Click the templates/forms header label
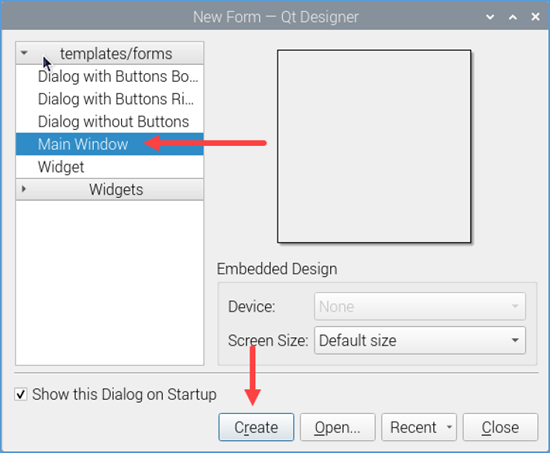Image resolution: width=550 pixels, height=453 pixels. click(116, 54)
